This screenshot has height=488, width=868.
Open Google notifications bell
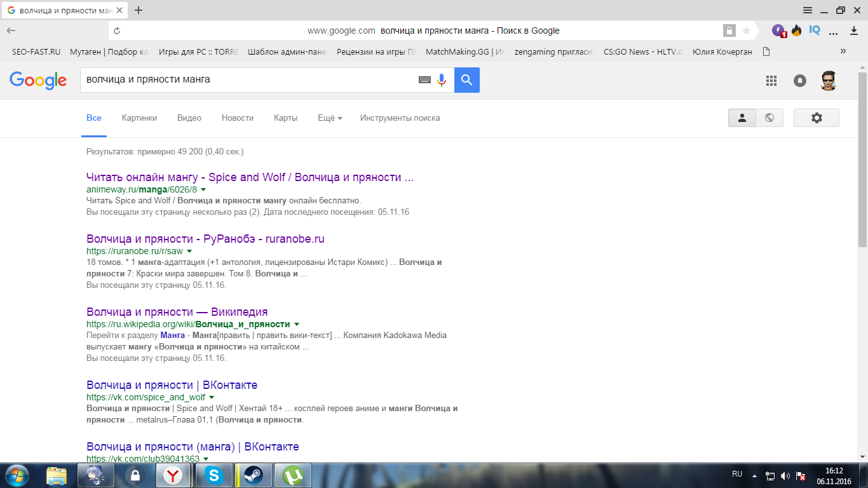[800, 80]
